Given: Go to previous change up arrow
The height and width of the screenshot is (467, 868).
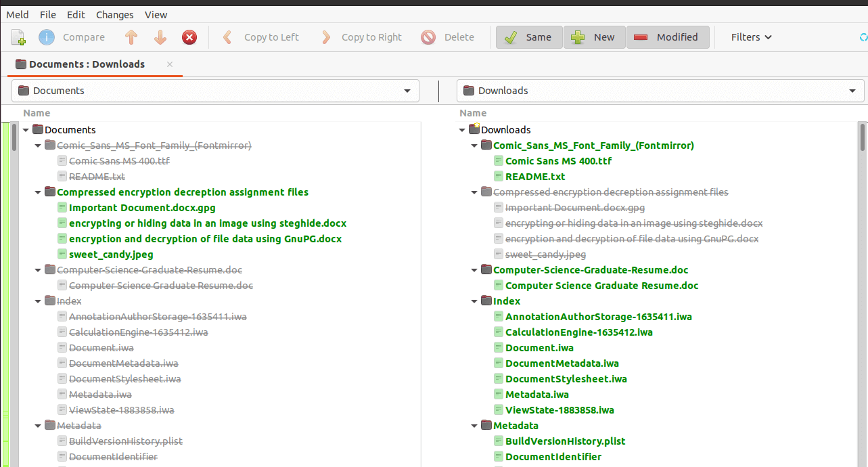Looking at the screenshot, I should point(131,37).
